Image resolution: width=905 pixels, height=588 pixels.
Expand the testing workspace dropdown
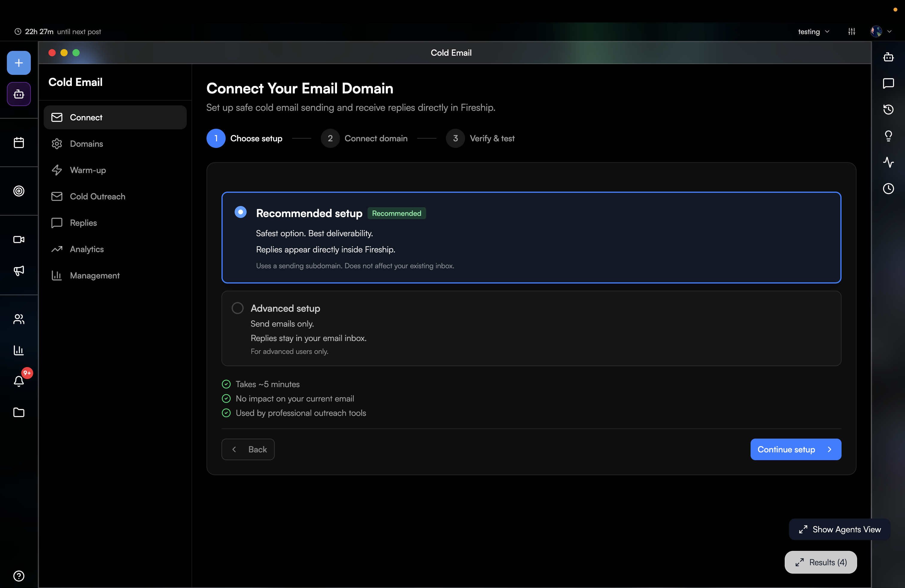tap(813, 31)
